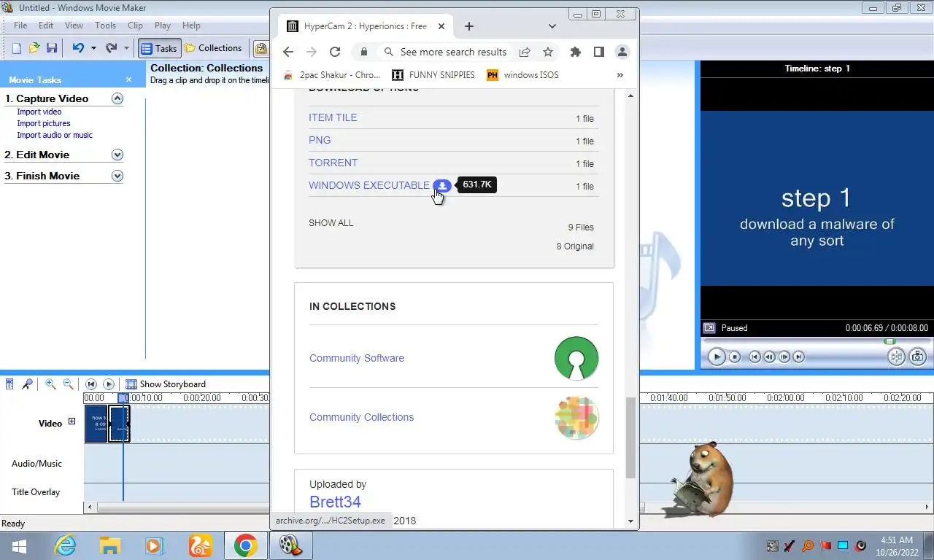Viewport: 934px width, 560px height.
Task: Click the Take Picture camera icon
Action: (x=918, y=357)
